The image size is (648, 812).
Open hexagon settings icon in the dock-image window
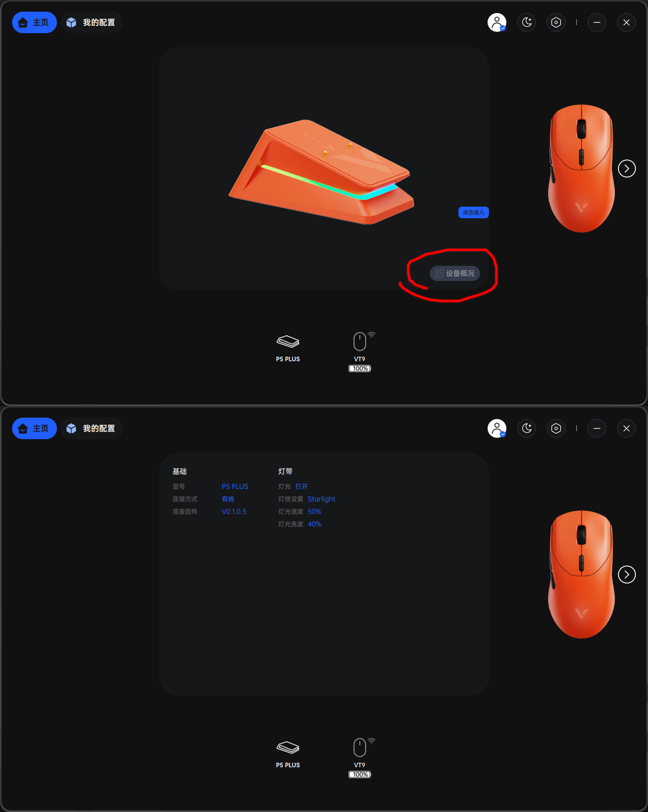pos(556,22)
